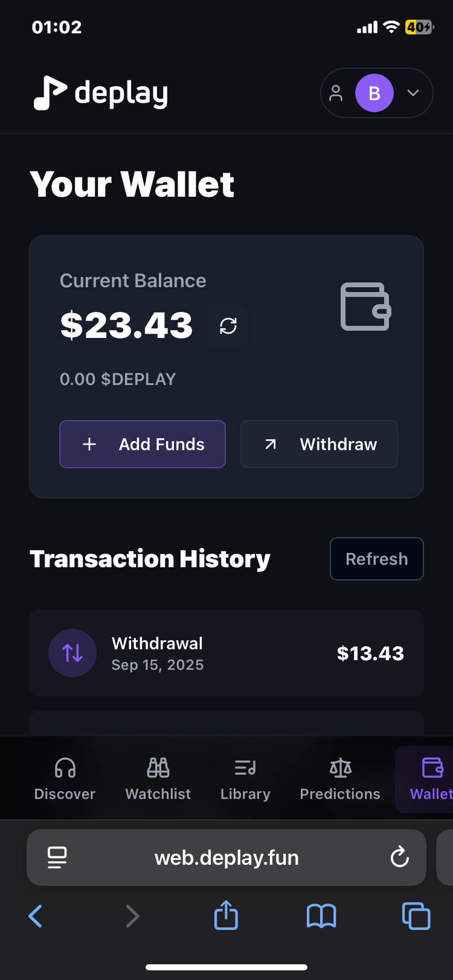The height and width of the screenshot is (980, 453).
Task: Open the Predictions tab
Action: pyautogui.click(x=340, y=780)
